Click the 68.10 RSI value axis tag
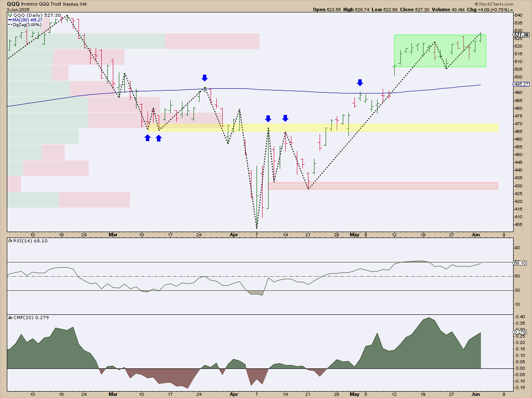532x398 pixels. point(520,263)
